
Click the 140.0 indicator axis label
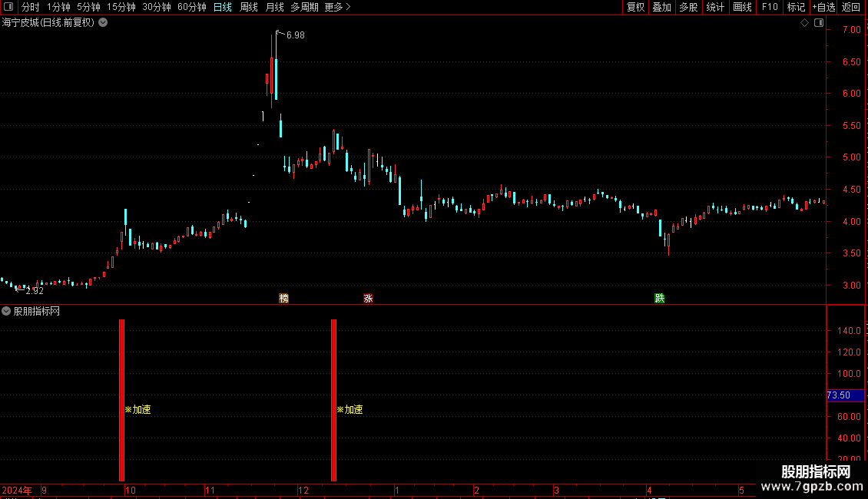(849, 331)
